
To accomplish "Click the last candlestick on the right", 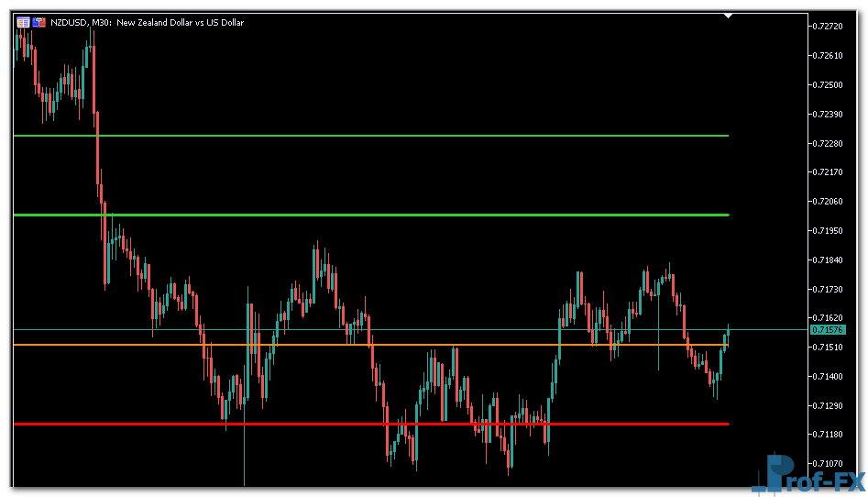I will [x=729, y=334].
